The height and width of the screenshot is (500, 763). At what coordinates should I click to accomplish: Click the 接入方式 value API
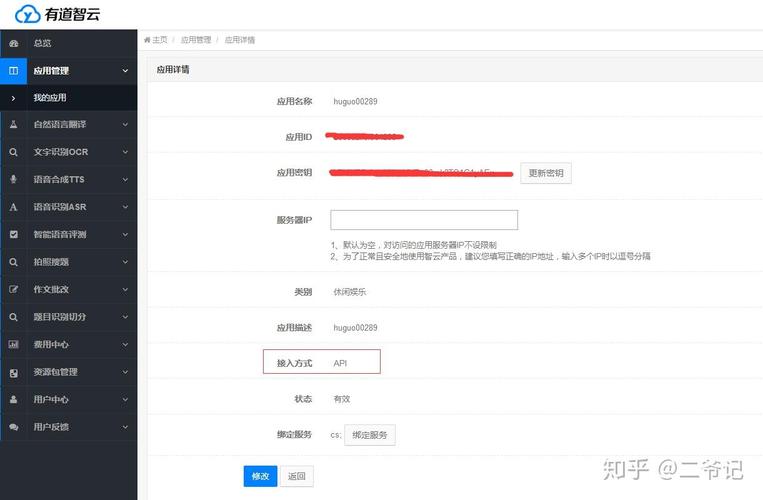pyautogui.click(x=340, y=363)
